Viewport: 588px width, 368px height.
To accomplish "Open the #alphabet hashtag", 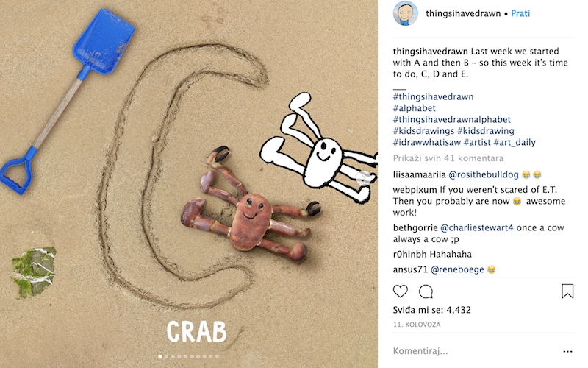I will tap(415, 108).
